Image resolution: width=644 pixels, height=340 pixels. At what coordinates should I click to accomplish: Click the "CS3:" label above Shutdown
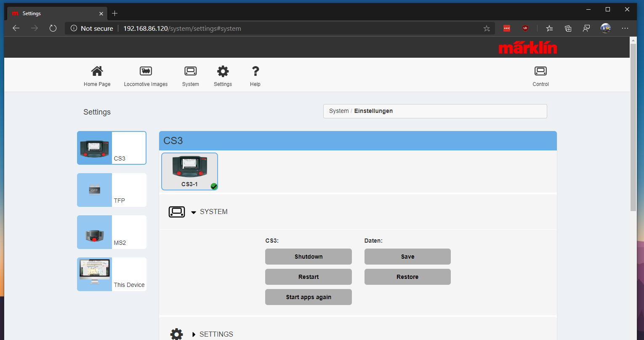point(272,241)
